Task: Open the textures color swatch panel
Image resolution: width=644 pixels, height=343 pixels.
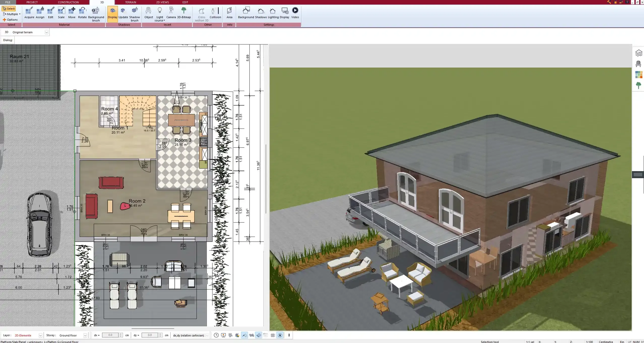Action: click(638, 74)
